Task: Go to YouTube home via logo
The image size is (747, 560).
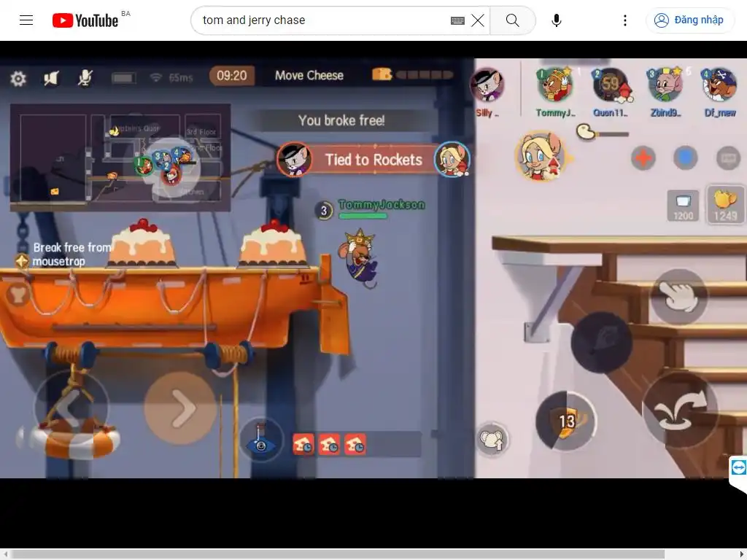Action: coord(85,20)
